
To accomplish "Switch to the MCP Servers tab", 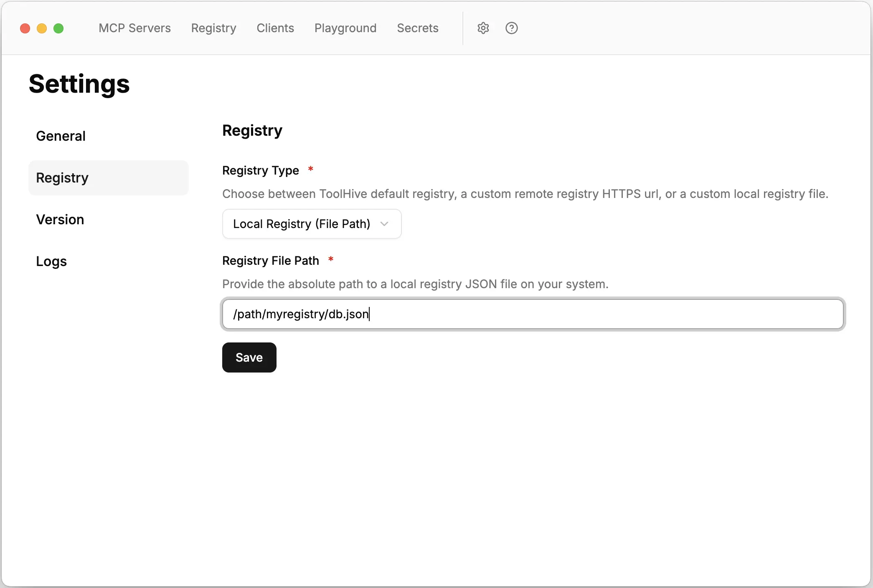I will click(135, 28).
